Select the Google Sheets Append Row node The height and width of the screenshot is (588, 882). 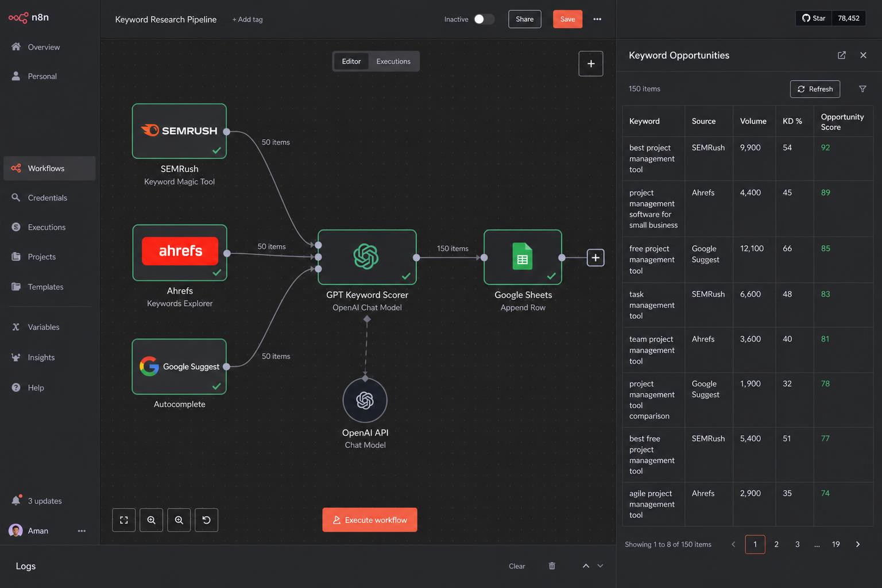click(523, 257)
